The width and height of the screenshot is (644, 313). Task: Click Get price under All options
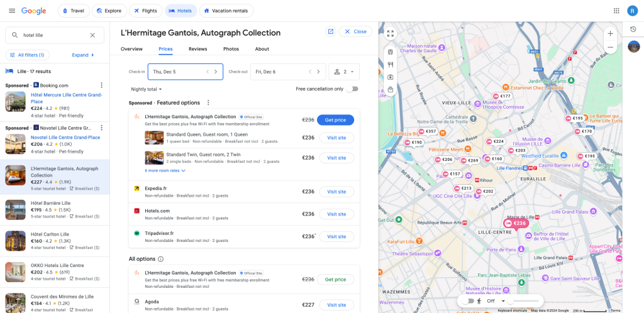coord(336,279)
